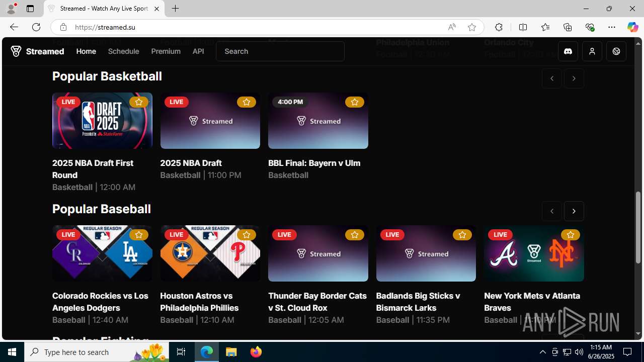Open Settings and more menu

pos(612,27)
